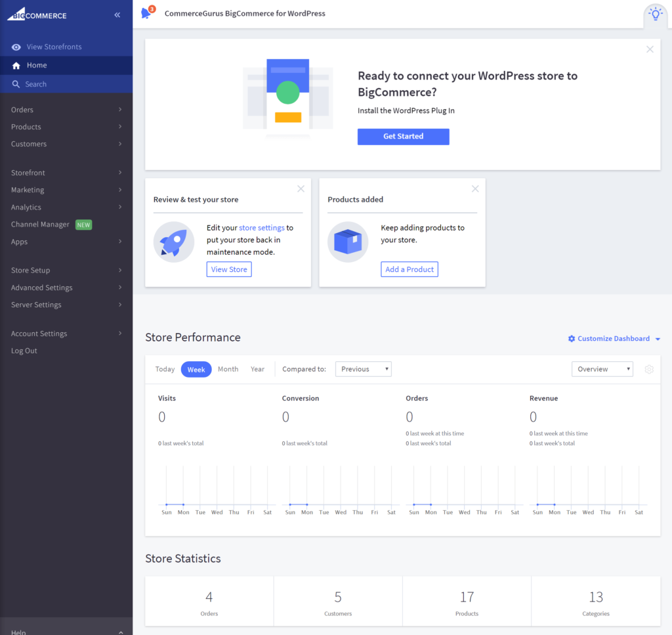Open Channel Manager
Screen dimensions: 672x635
point(40,224)
